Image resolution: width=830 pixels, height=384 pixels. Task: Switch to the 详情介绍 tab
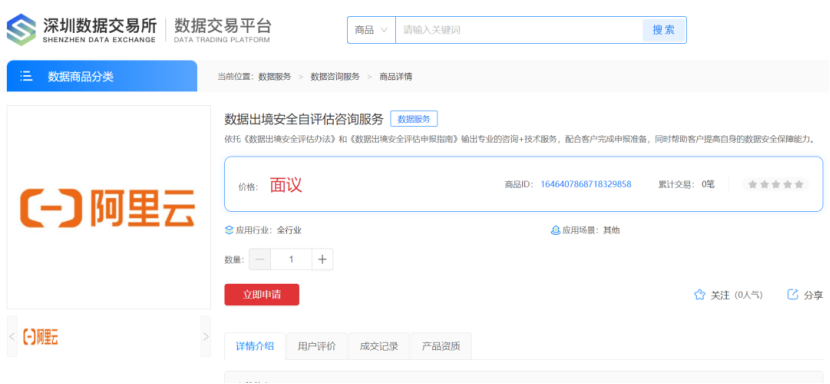[255, 346]
